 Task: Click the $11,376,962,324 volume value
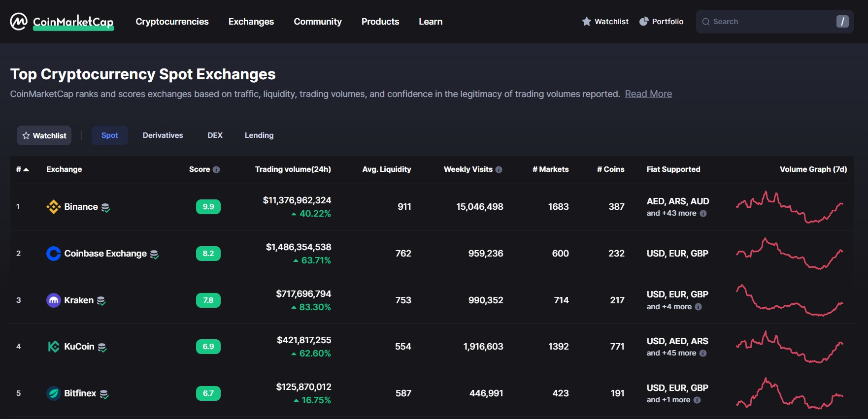click(x=297, y=200)
